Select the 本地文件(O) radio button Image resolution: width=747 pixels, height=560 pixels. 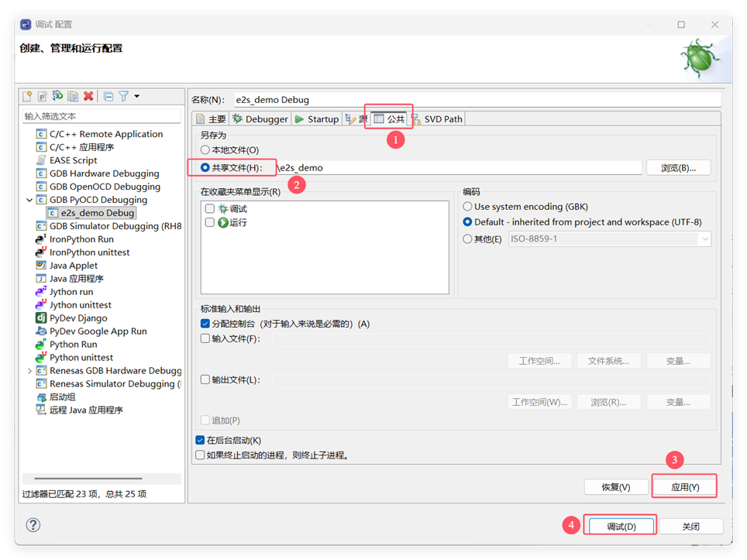tap(205, 150)
